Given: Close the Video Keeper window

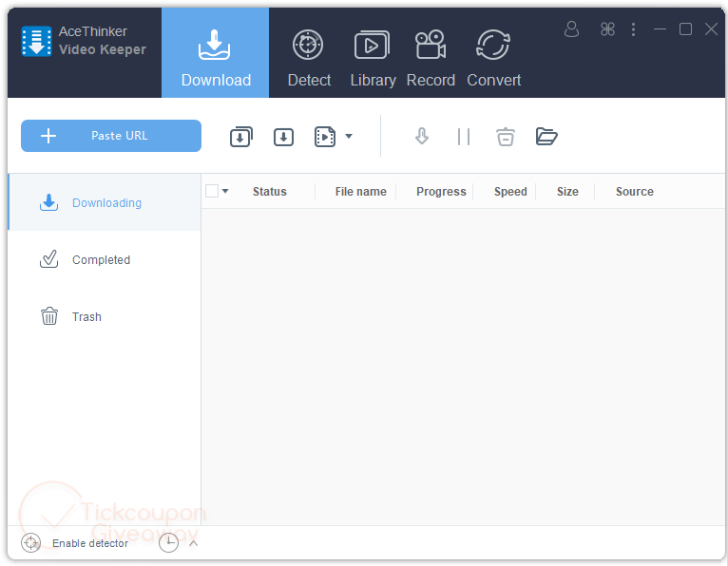Looking at the screenshot, I should coord(711,29).
